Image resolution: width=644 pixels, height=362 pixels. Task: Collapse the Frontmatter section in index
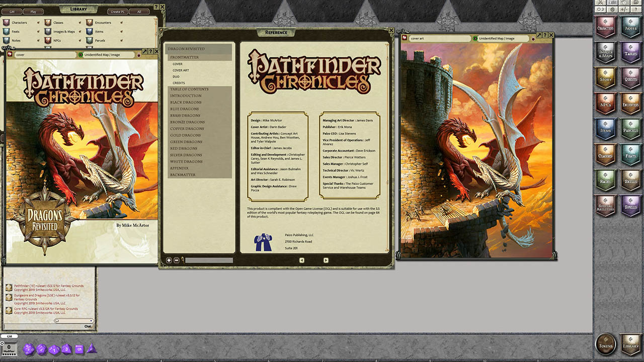coord(184,57)
